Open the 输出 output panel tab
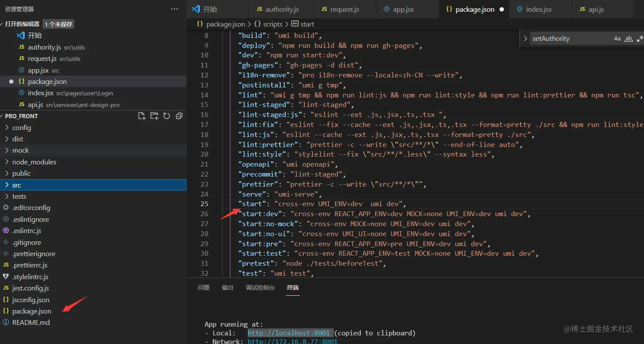This screenshot has height=344, width=644. (x=227, y=287)
